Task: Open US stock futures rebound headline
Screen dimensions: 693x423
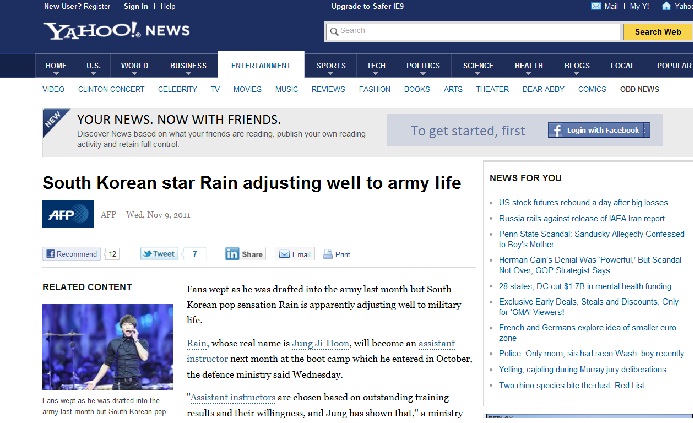Action: click(x=583, y=202)
